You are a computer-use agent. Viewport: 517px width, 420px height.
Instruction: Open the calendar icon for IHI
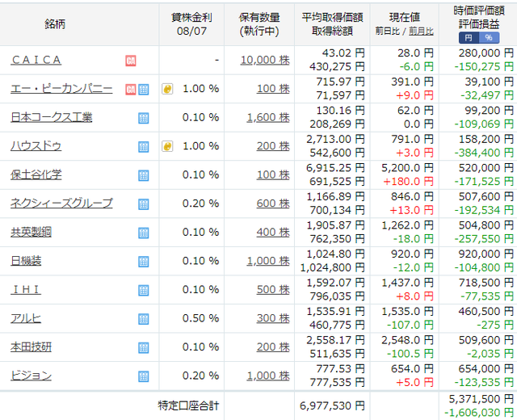click(144, 290)
